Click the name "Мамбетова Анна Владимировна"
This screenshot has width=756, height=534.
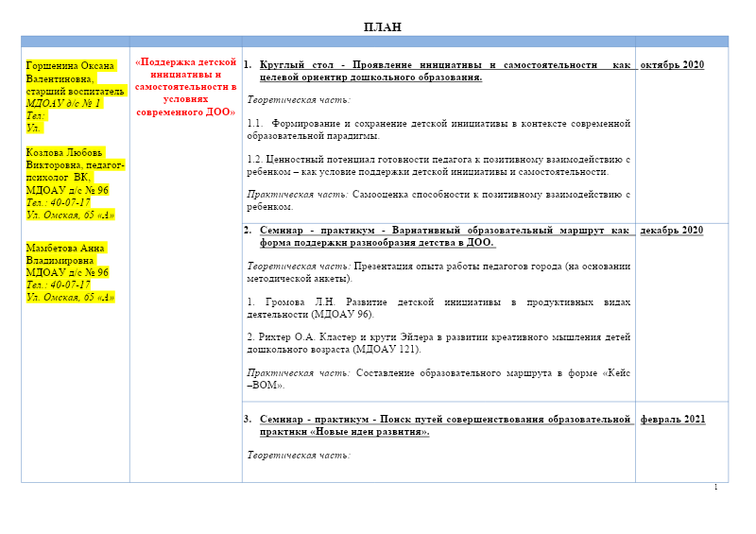tap(66, 253)
